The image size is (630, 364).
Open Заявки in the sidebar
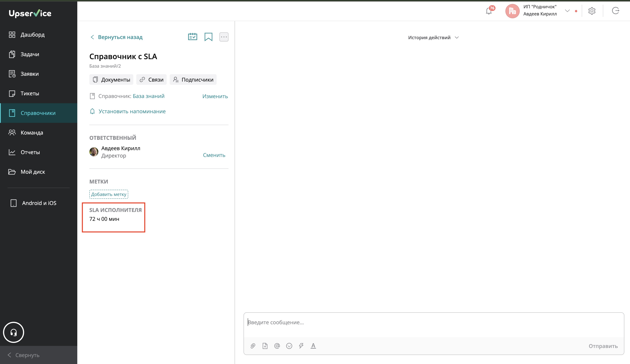[x=29, y=74]
